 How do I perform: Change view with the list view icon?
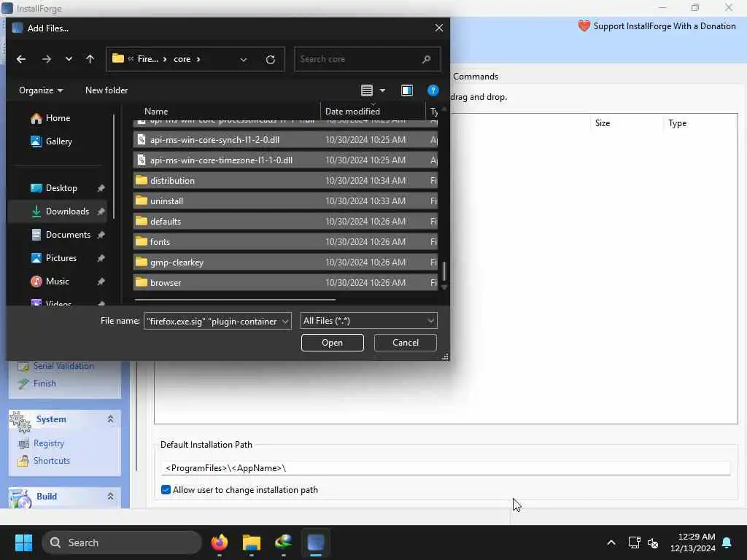pos(366,90)
